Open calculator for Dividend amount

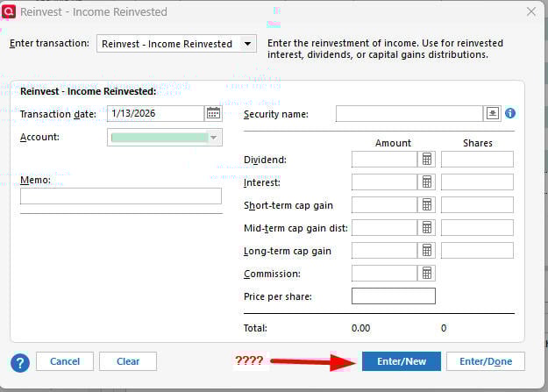click(426, 159)
